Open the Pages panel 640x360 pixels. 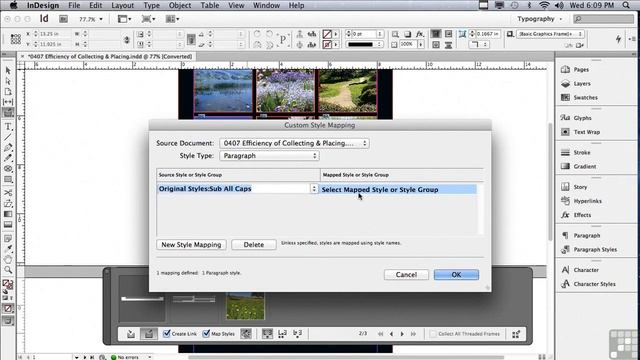tap(575, 69)
